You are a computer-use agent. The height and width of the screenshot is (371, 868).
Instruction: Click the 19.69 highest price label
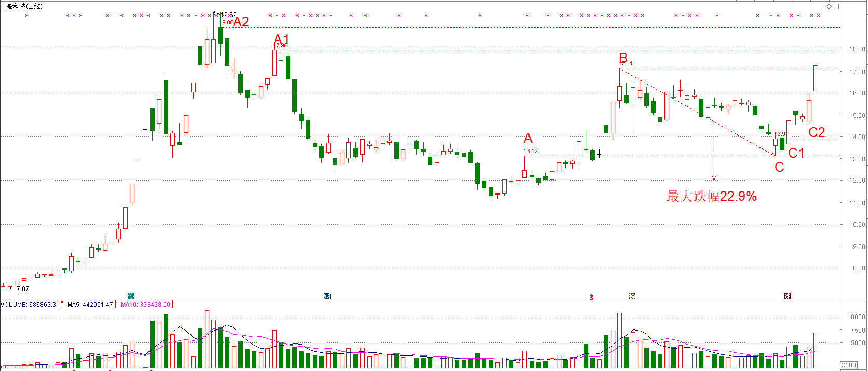(228, 15)
